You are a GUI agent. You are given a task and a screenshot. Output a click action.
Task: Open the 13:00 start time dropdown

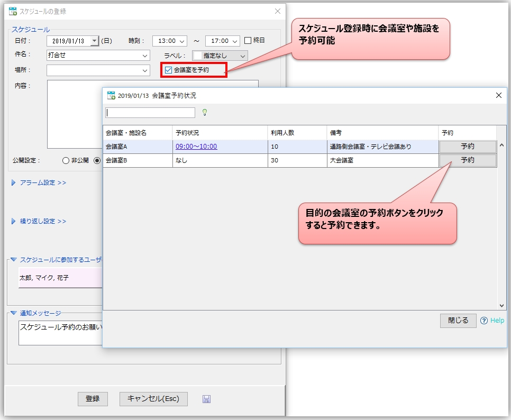182,41
